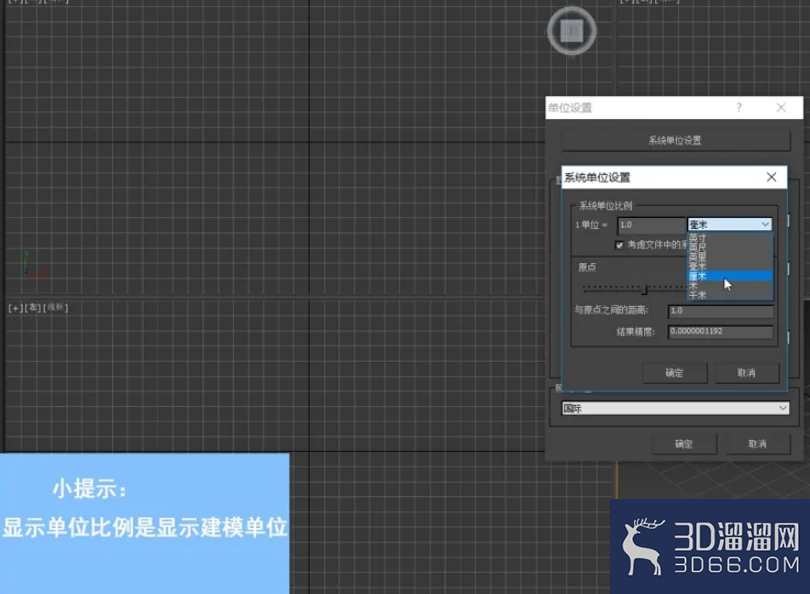Select 英尺 from the unit list
The height and width of the screenshot is (594, 810).
click(730, 247)
